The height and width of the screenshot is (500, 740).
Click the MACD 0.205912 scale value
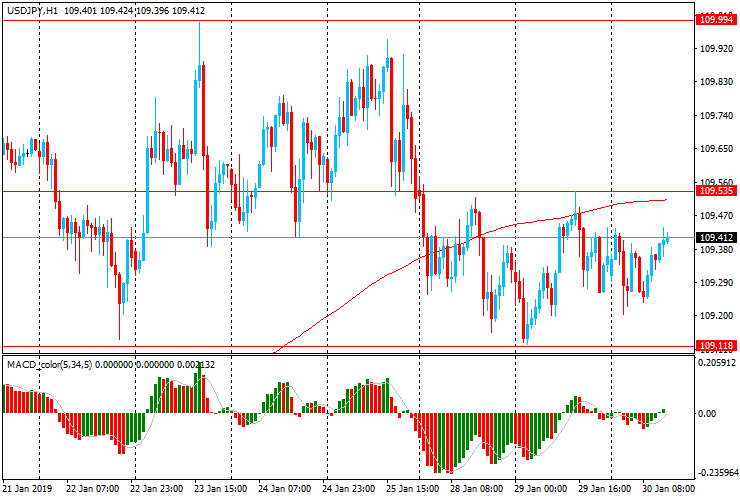[x=716, y=363]
